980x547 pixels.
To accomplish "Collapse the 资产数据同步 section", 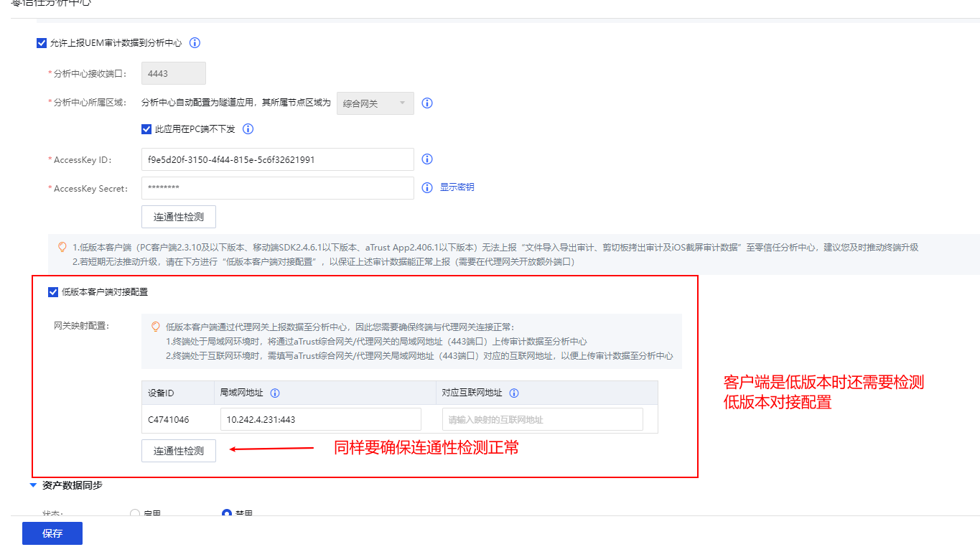I will 33,485.
